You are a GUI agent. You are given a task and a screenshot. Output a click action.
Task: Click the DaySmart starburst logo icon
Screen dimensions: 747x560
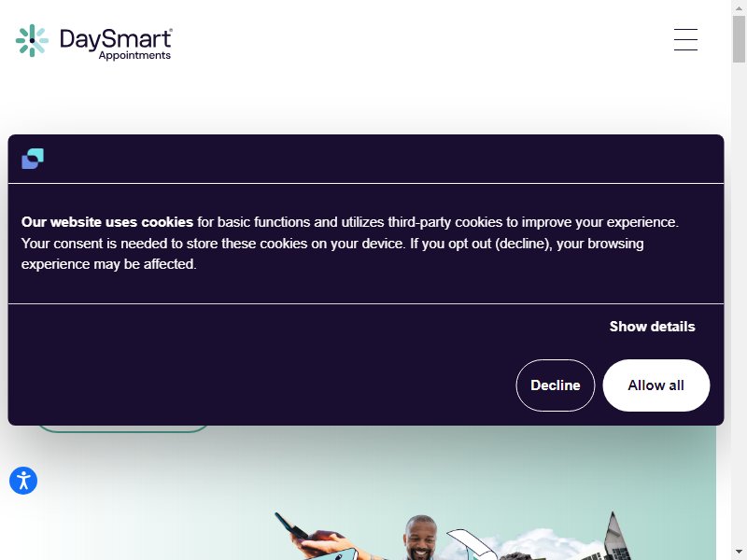coord(32,40)
